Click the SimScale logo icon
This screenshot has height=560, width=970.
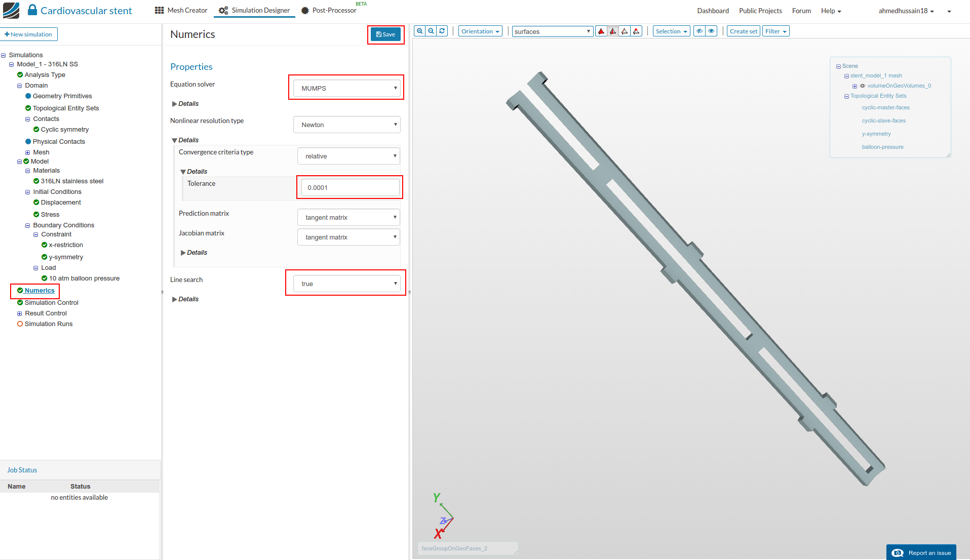tap(11, 11)
